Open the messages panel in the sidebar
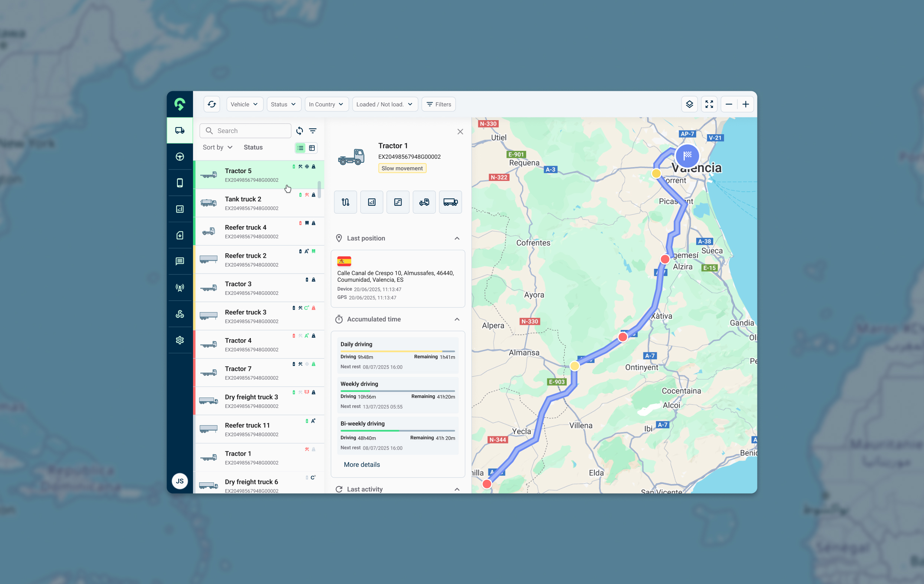The height and width of the screenshot is (584, 924). (x=180, y=261)
